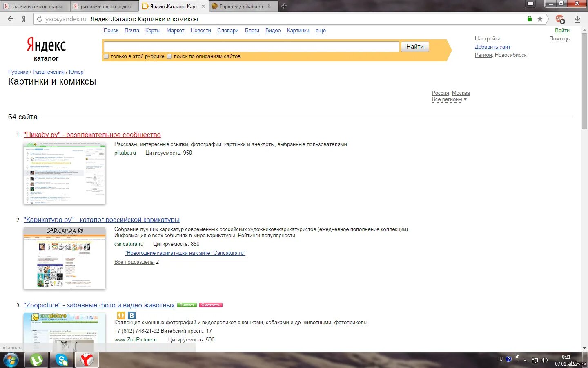Open Yandex Browser taskbar icon

pos(87,360)
